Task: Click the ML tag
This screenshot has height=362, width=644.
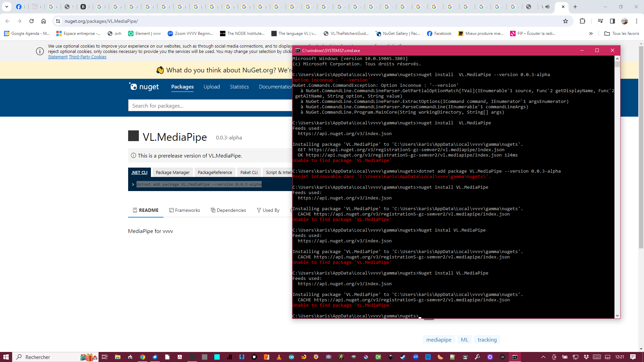Action: tap(465, 340)
